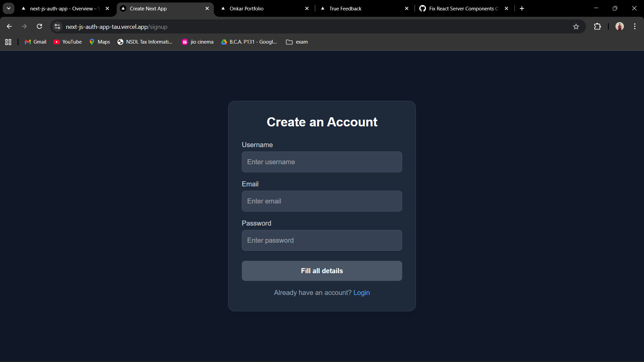
Task: Open Chrome three-dot menu
Action: pyautogui.click(x=635, y=26)
